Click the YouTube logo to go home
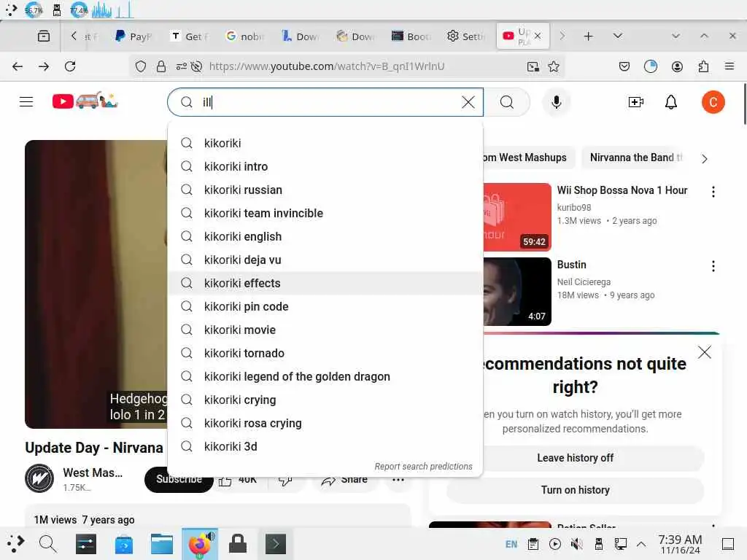The image size is (747, 560). [x=85, y=101]
